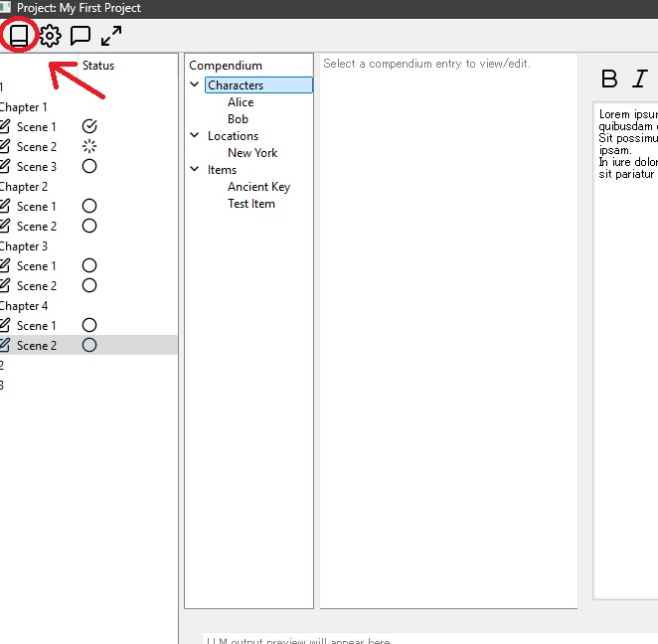Open the chat speech bubble icon
Viewport: 658px width, 644px height.
click(x=81, y=36)
